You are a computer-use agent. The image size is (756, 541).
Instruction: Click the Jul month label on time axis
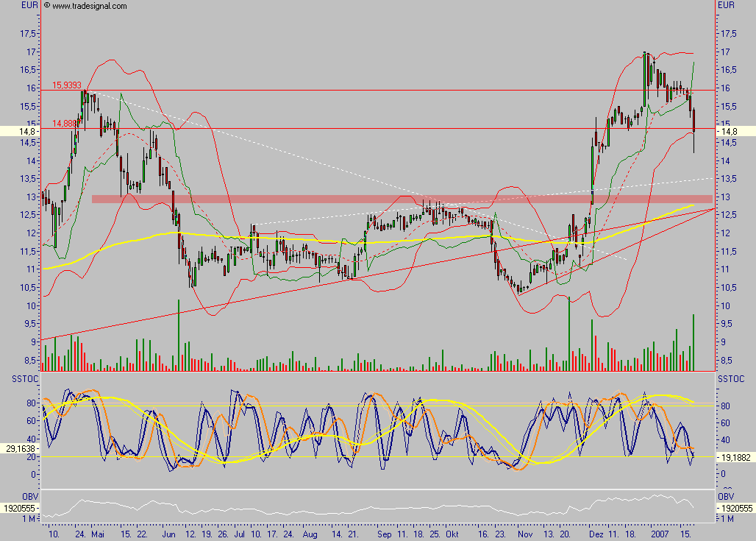pos(240,534)
